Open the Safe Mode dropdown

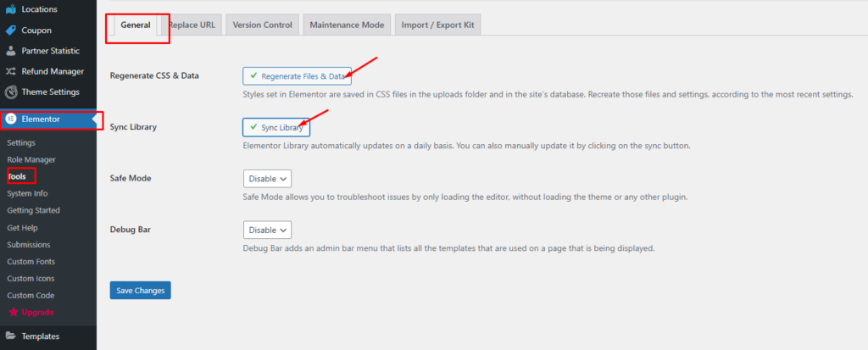[x=267, y=179]
